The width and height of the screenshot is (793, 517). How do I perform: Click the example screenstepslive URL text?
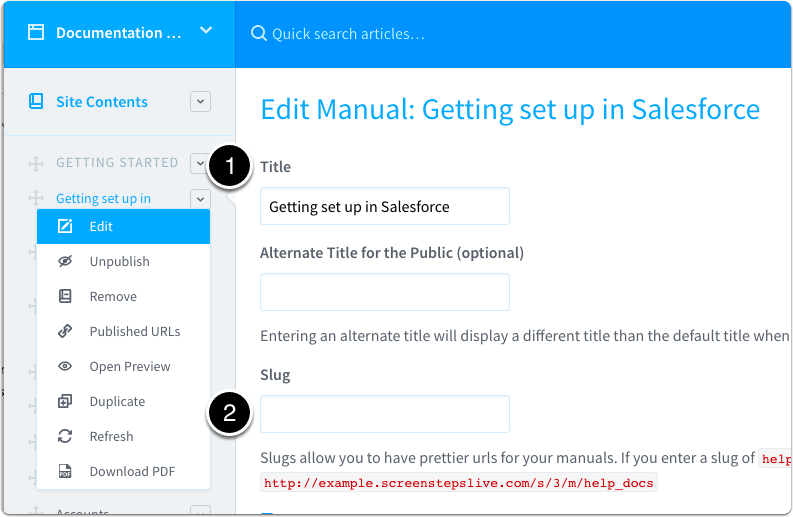tap(459, 483)
